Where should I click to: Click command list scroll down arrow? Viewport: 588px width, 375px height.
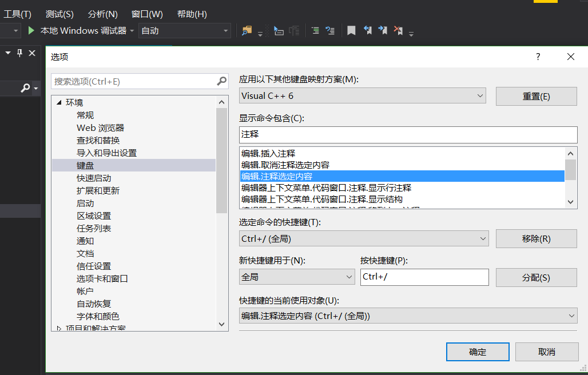point(570,202)
